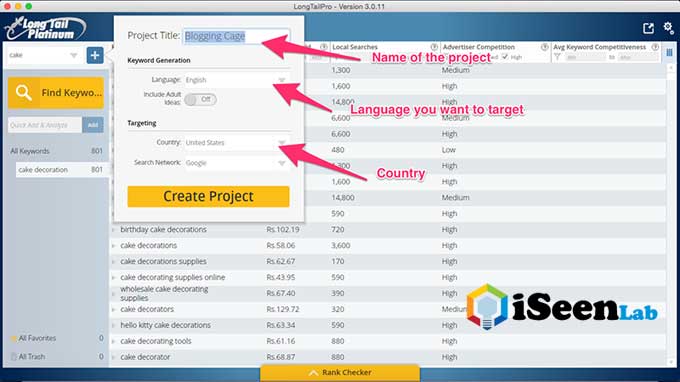This screenshot has height=382, width=680.
Task: Click the Project Title input field
Action: [236, 36]
